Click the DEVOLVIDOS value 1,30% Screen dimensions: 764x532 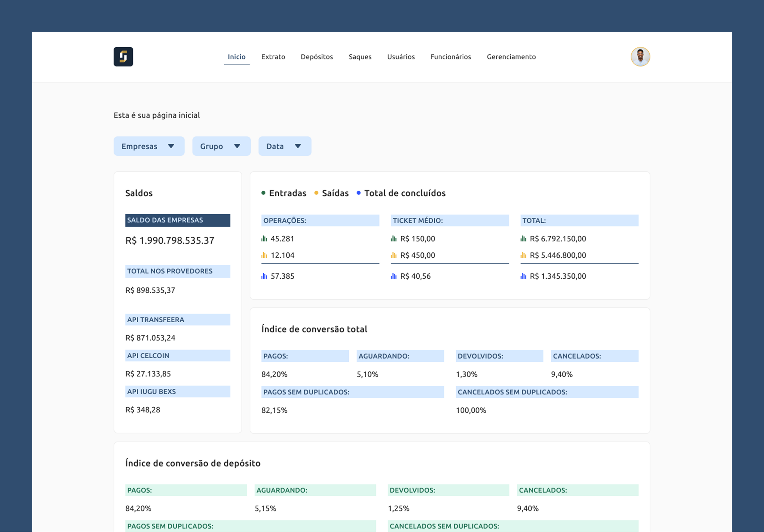466,374
